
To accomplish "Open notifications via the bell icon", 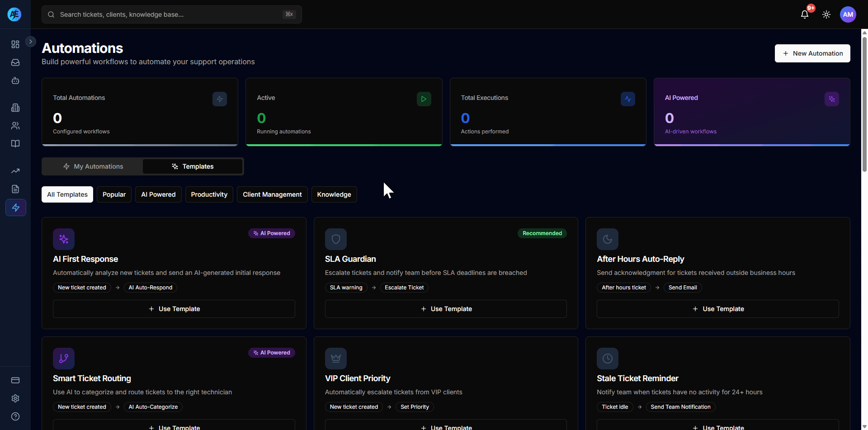I will click(x=805, y=14).
